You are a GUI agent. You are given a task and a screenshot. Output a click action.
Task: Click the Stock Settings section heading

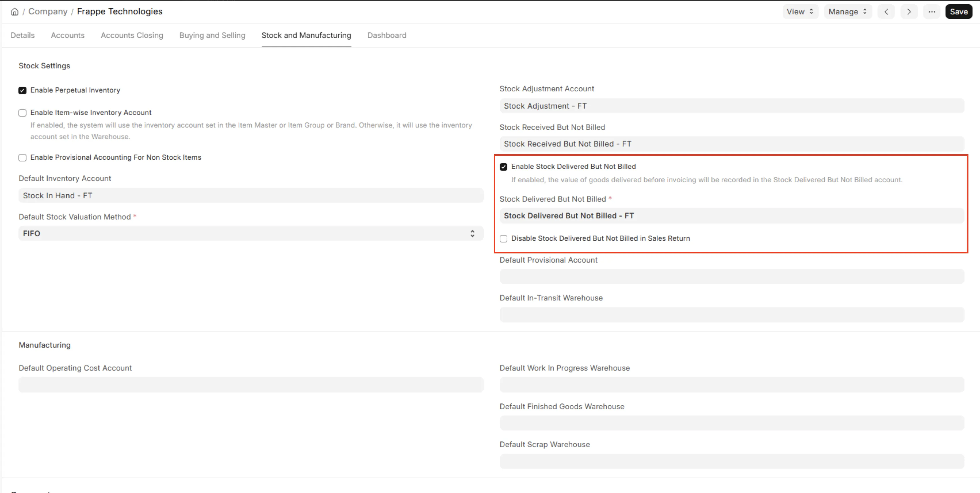coord(44,66)
